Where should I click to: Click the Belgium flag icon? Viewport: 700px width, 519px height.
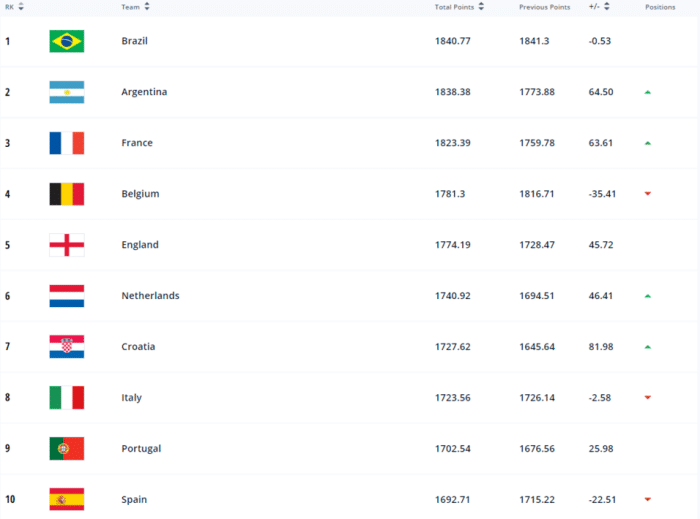tap(66, 194)
